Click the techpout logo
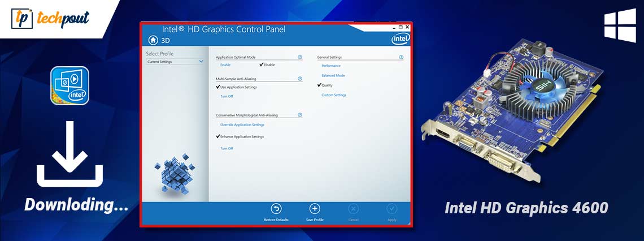 coord(50,18)
